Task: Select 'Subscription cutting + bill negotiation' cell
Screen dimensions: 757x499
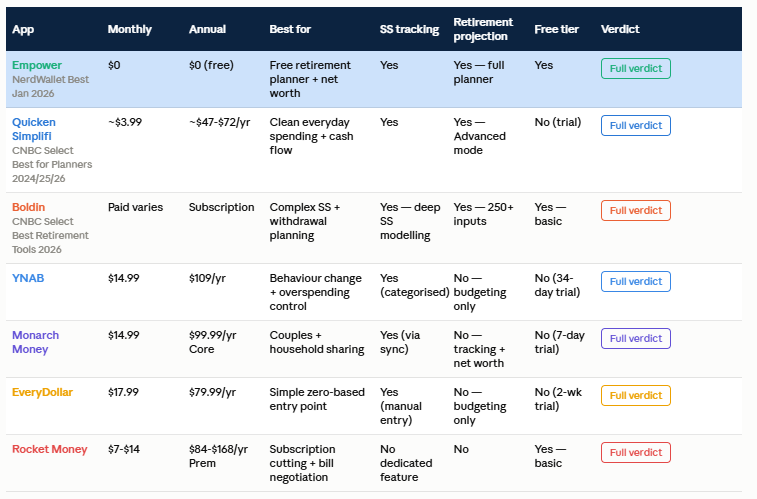Action: [302, 463]
